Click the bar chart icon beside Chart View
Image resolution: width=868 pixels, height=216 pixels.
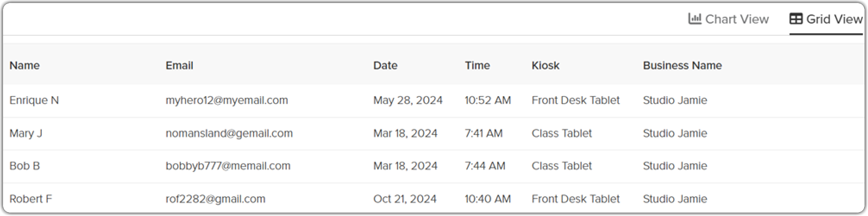(695, 19)
